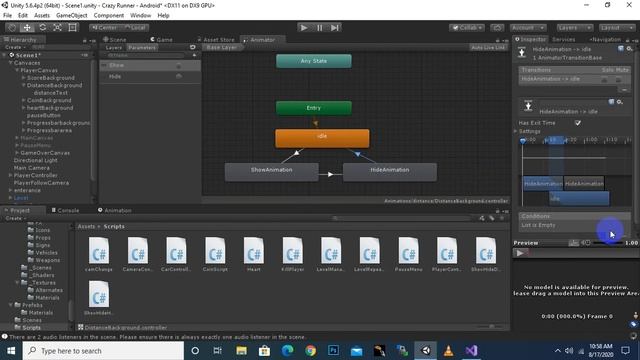Screen dimensions: 640x360
Task: Switch to the Console tab
Action: tap(65, 210)
